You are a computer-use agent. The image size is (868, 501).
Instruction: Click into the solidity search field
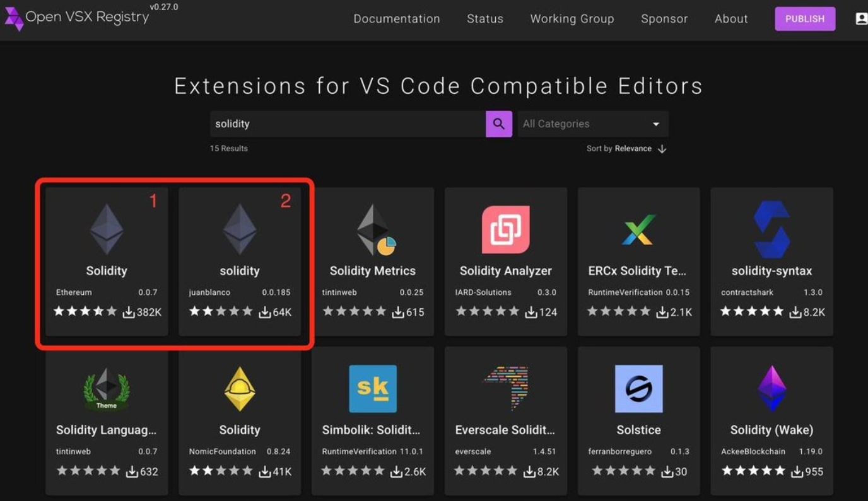click(348, 124)
